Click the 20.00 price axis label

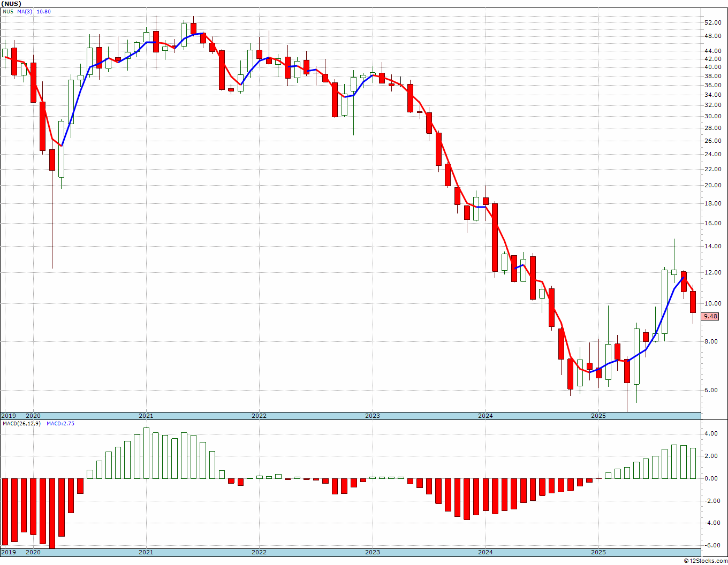coord(712,186)
